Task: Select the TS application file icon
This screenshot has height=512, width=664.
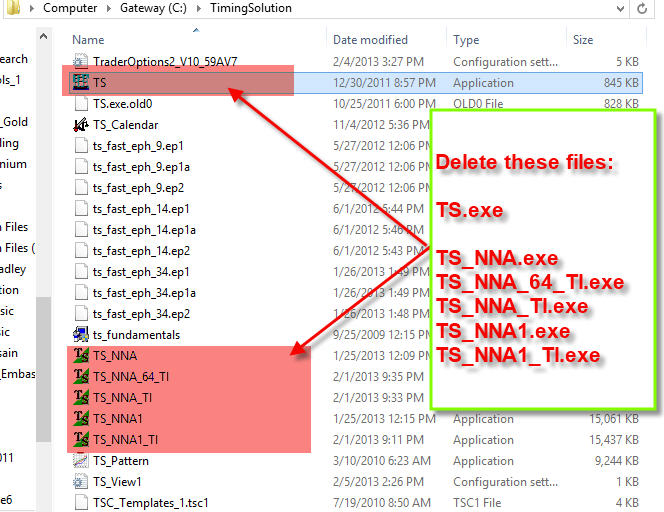Action: [x=81, y=83]
